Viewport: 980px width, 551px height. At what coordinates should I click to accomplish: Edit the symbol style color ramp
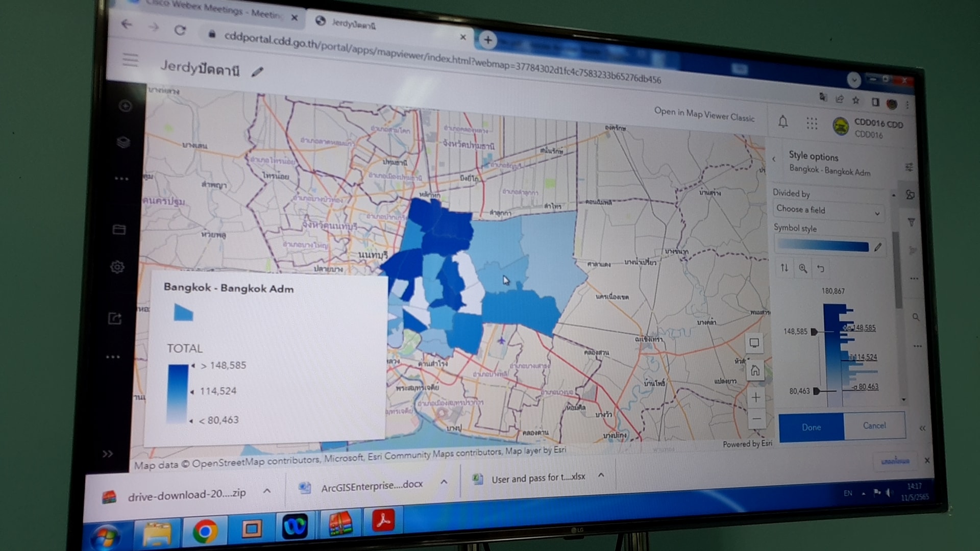coord(877,247)
